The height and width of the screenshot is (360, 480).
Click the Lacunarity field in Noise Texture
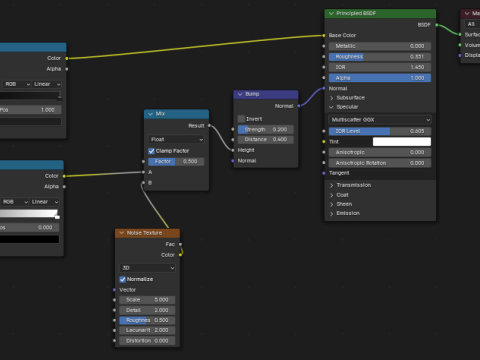tap(147, 330)
